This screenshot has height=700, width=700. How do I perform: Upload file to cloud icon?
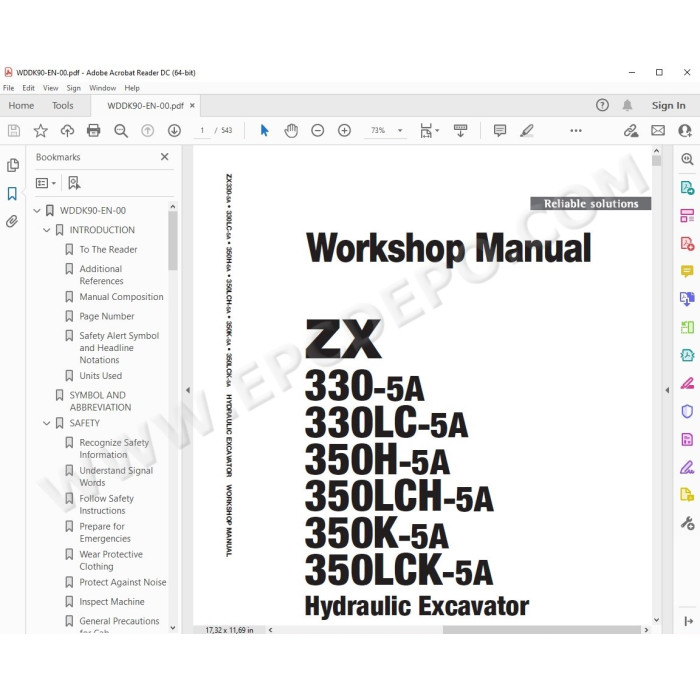point(67,130)
